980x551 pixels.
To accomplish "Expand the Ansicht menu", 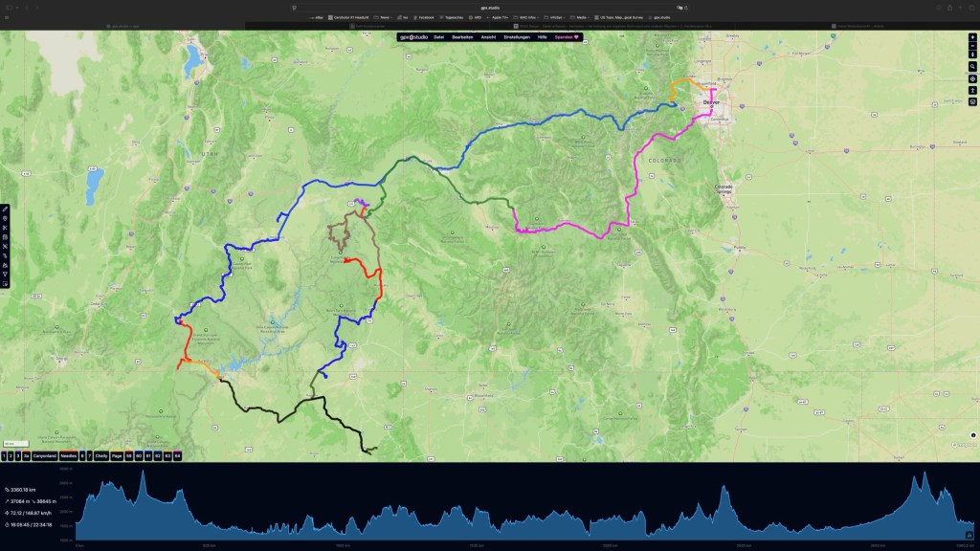I will tap(488, 36).
